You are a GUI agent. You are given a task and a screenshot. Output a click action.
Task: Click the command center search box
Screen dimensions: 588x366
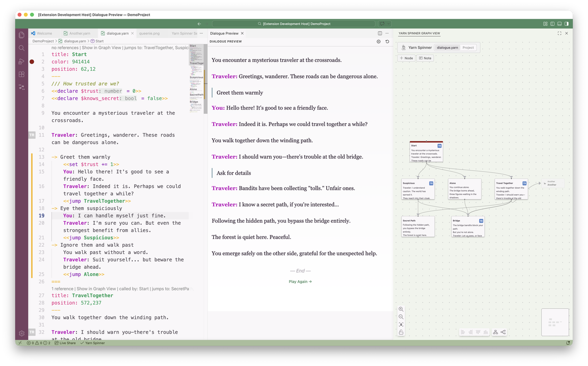coord(294,24)
